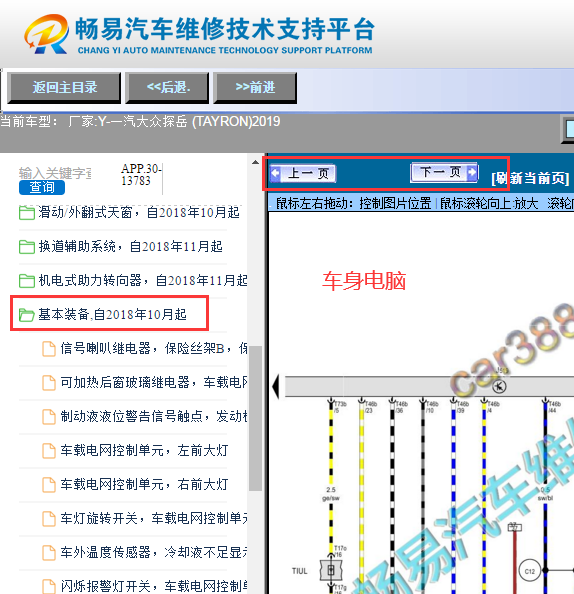
Task: Open 闪烁报警灯开关，车载电网控制 page
Action: [154, 586]
